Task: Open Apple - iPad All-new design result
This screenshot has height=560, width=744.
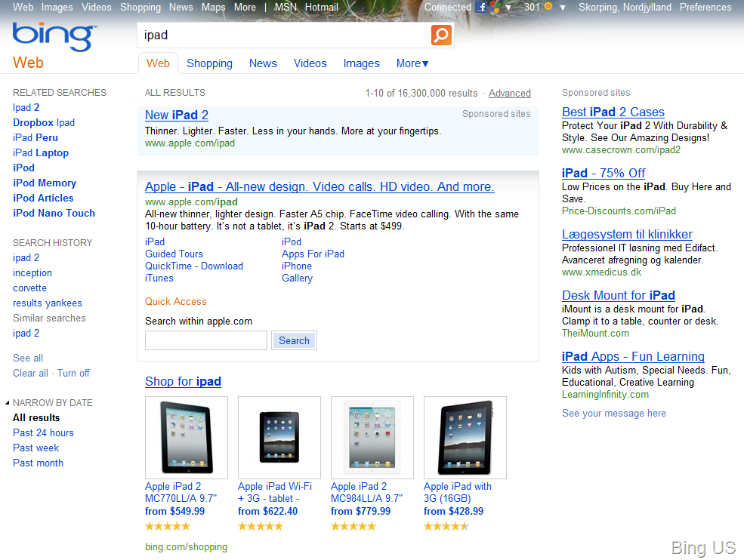Action: point(320,186)
